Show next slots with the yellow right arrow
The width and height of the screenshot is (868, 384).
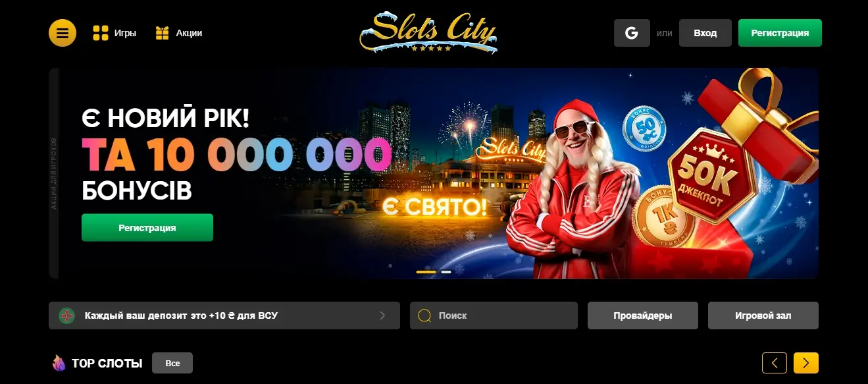(x=806, y=363)
